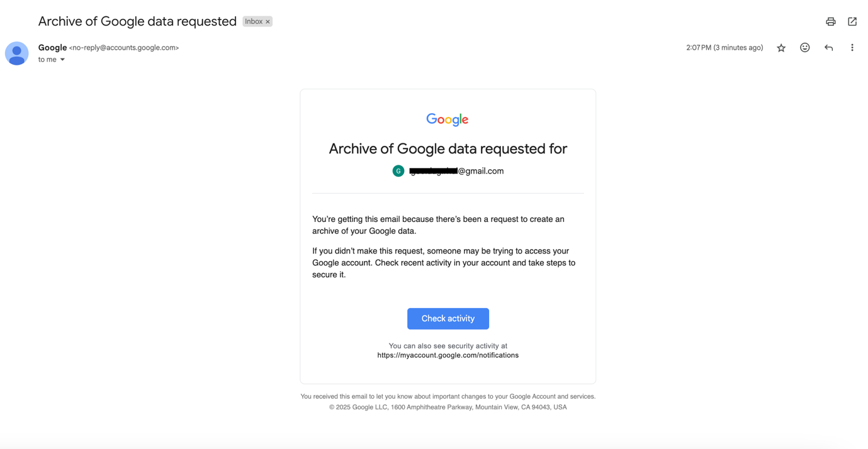This screenshot has height=449, width=868.
Task: Click the email subject heading at the top
Action: pos(137,21)
